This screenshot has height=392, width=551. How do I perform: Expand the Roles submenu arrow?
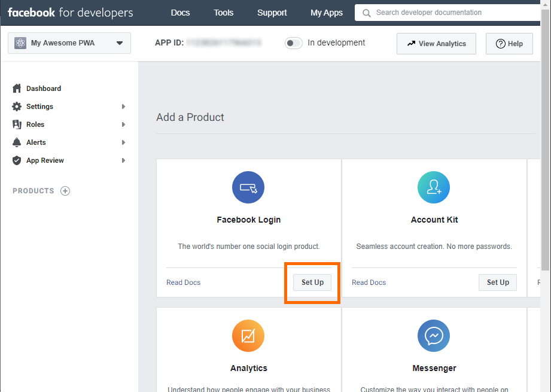click(x=123, y=124)
